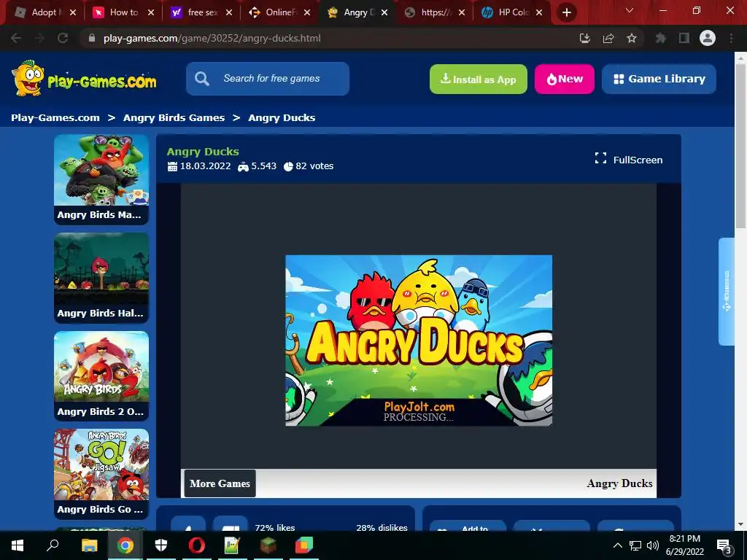This screenshot has height=560, width=747.
Task: Open the Chrome profile avatar
Action: (708, 38)
